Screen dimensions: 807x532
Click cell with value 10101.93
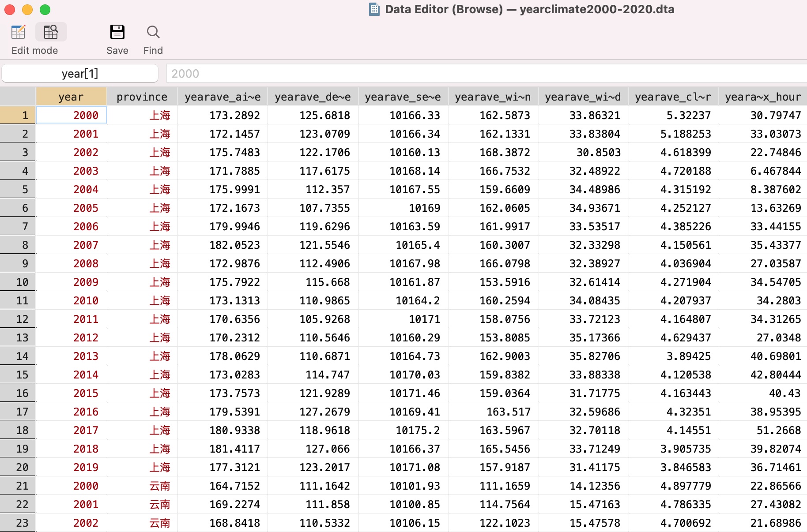[x=403, y=486]
